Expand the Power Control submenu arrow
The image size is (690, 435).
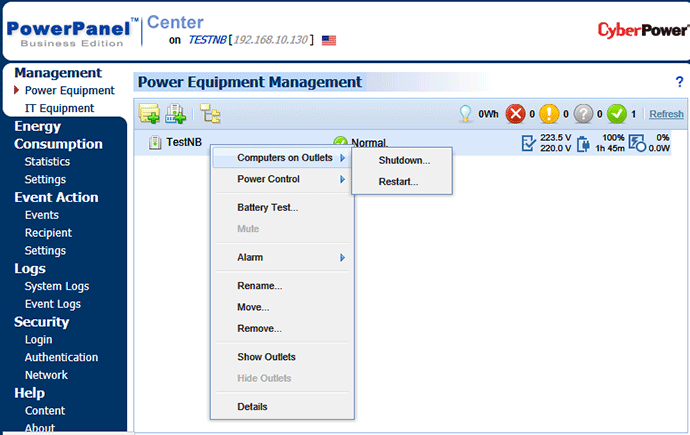(x=342, y=179)
